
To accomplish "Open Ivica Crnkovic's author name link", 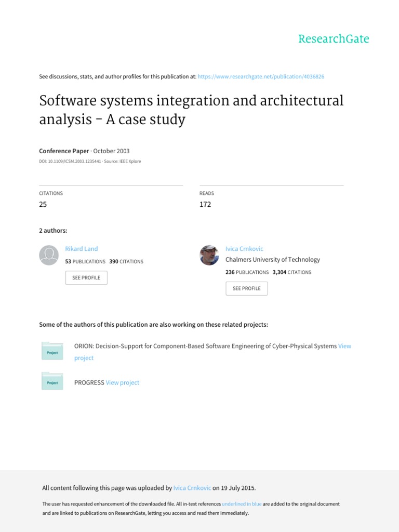I will (244, 249).
